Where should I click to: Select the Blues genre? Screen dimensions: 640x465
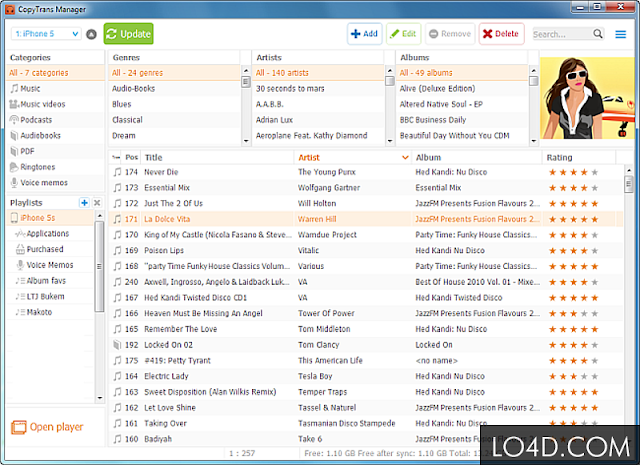click(175, 104)
